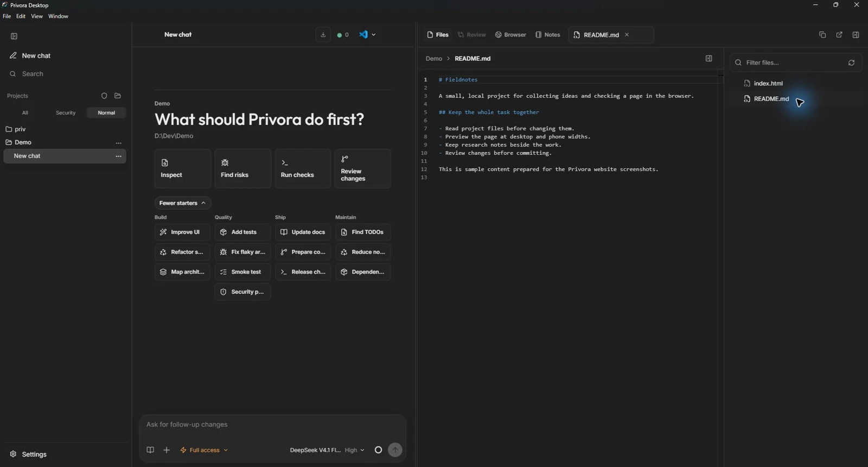Click the Find risks starter card

(x=243, y=169)
